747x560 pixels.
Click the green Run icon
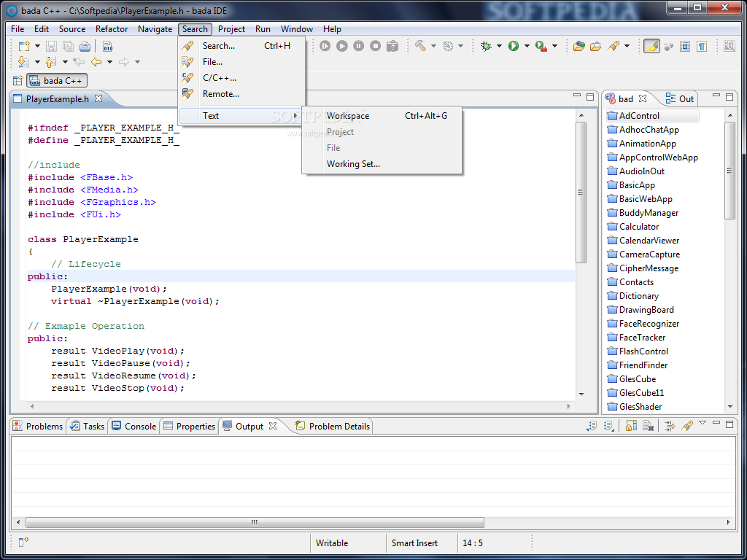pyautogui.click(x=514, y=46)
